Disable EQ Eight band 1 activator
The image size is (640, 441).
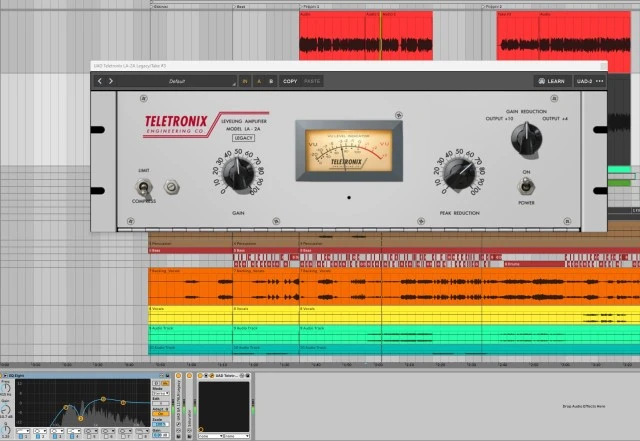click(x=21, y=437)
